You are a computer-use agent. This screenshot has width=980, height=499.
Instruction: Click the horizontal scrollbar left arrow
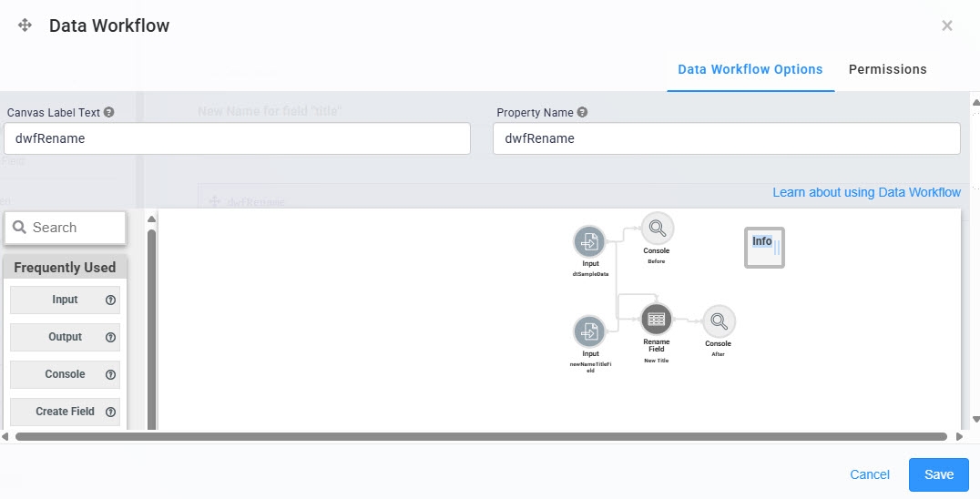5,436
